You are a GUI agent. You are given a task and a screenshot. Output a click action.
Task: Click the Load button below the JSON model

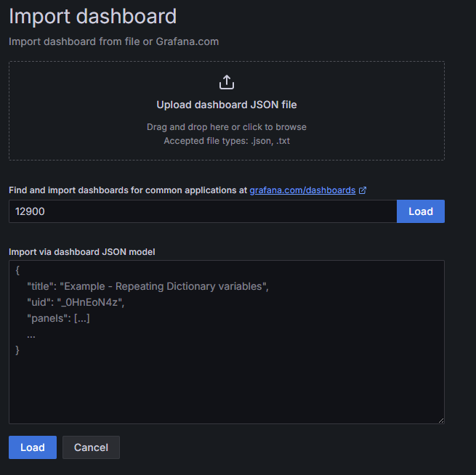point(33,447)
